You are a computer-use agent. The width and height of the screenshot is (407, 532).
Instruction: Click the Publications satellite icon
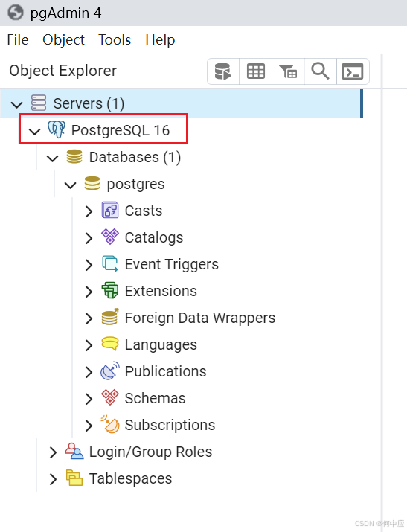coord(110,371)
